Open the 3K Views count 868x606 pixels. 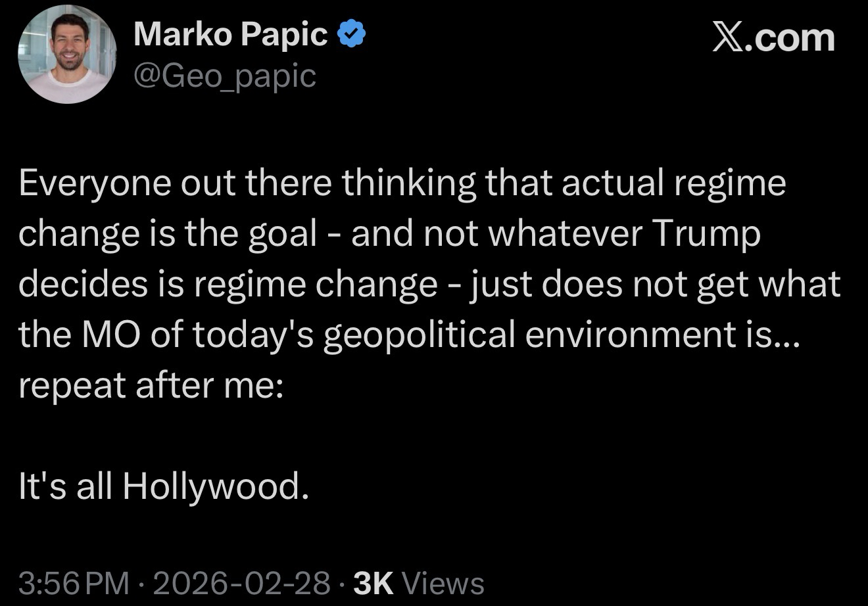(x=418, y=582)
